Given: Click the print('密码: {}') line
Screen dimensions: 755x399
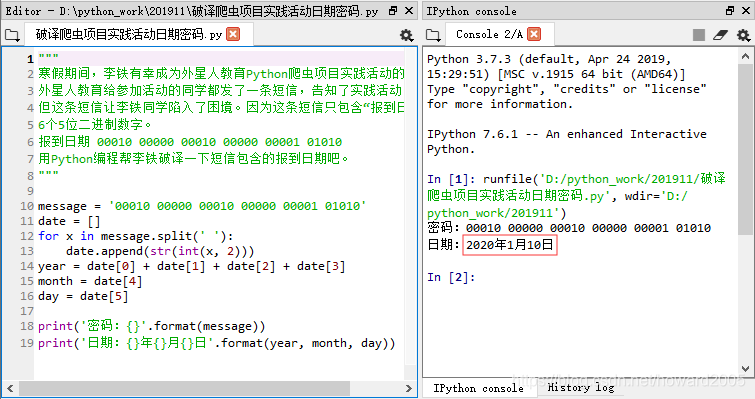Looking at the screenshot, I should [x=151, y=326].
